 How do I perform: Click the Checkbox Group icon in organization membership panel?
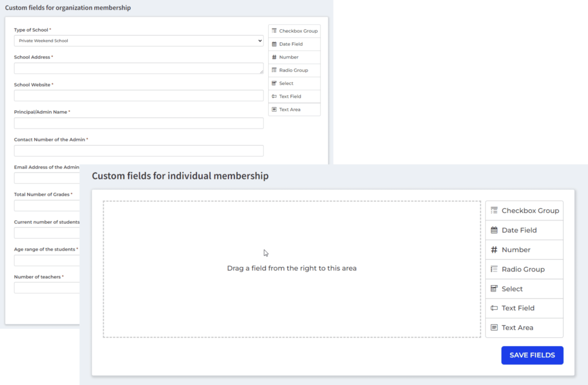tap(274, 31)
